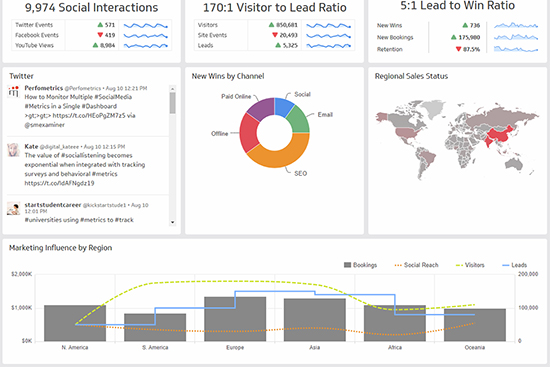The image size is (550, 367).
Task: Click the New Bookings sparkline chart
Action: click(516, 37)
